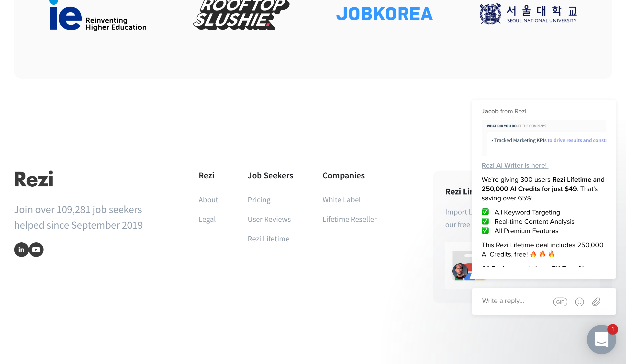The width and height of the screenshot is (626, 364).
Task: Open the Legal footer link
Action: click(207, 219)
